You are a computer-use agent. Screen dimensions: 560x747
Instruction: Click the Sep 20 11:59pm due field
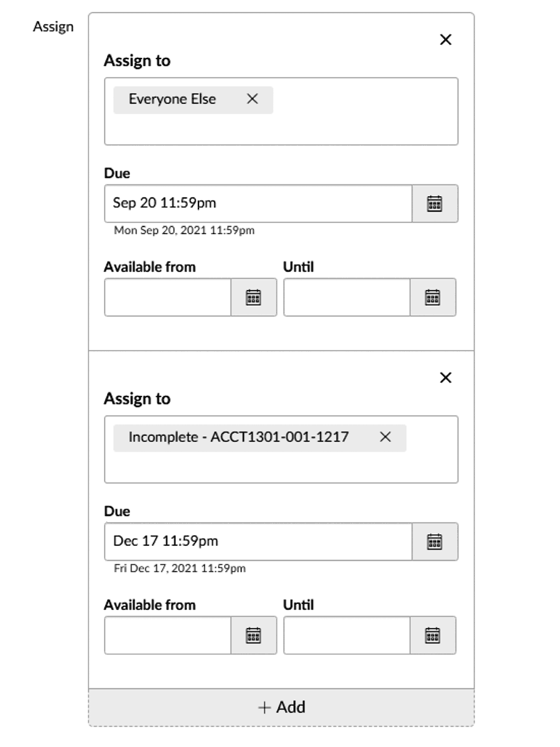coord(258,204)
